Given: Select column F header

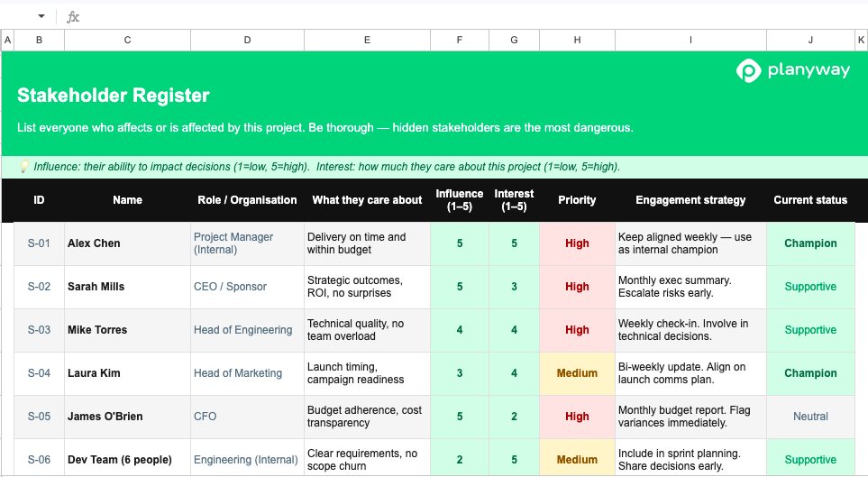Looking at the screenshot, I should [460, 40].
